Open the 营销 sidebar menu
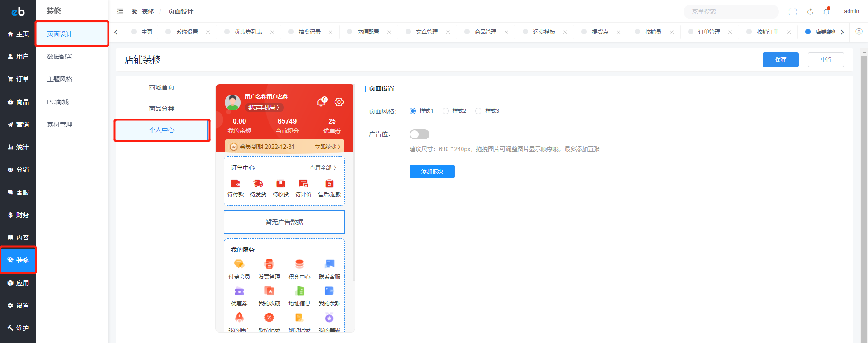 coord(18,124)
